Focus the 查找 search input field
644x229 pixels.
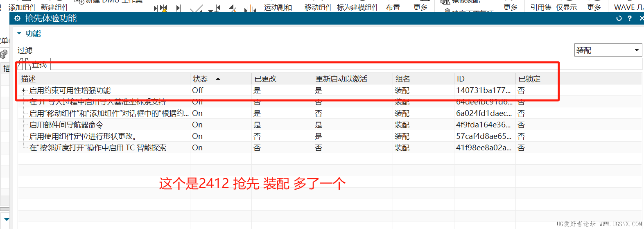pyautogui.click(x=346, y=64)
